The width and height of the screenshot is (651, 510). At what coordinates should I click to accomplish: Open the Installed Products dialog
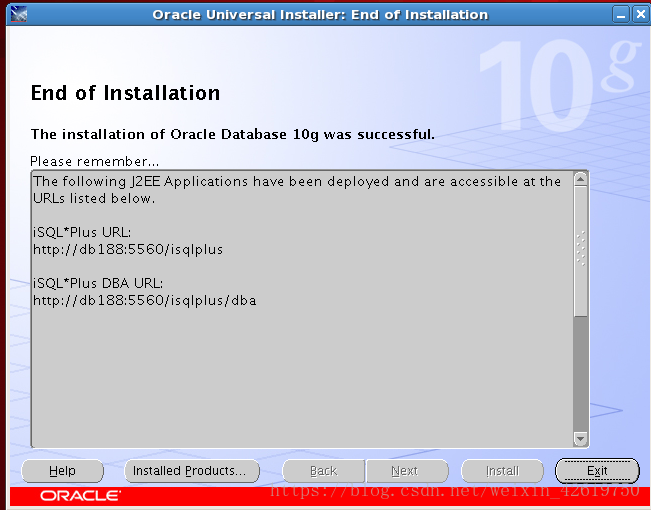pos(192,471)
